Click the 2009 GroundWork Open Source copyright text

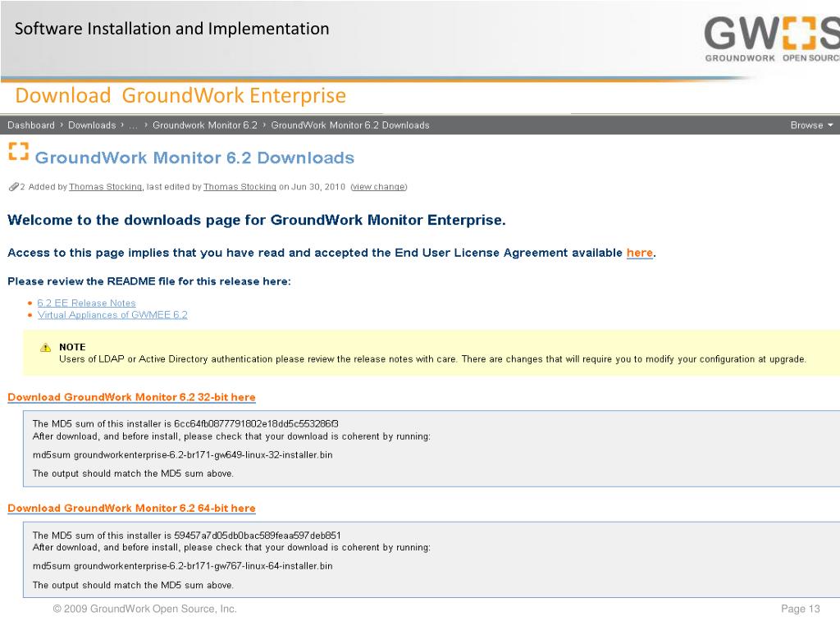tap(144, 609)
